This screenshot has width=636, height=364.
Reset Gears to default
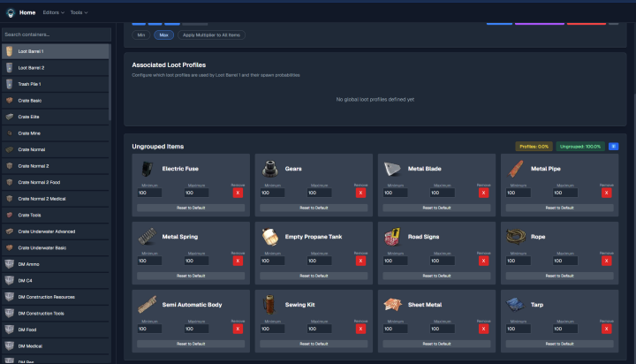[x=314, y=208]
